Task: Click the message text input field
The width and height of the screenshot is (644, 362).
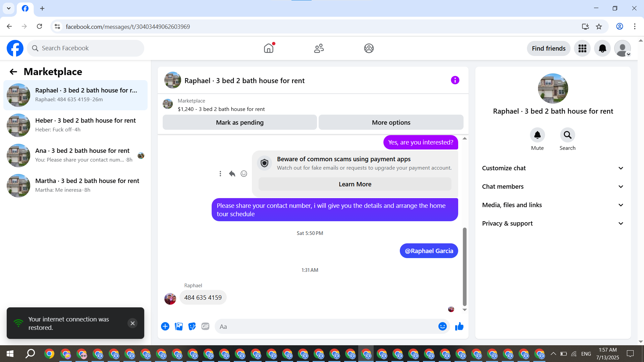Action: (x=325, y=326)
